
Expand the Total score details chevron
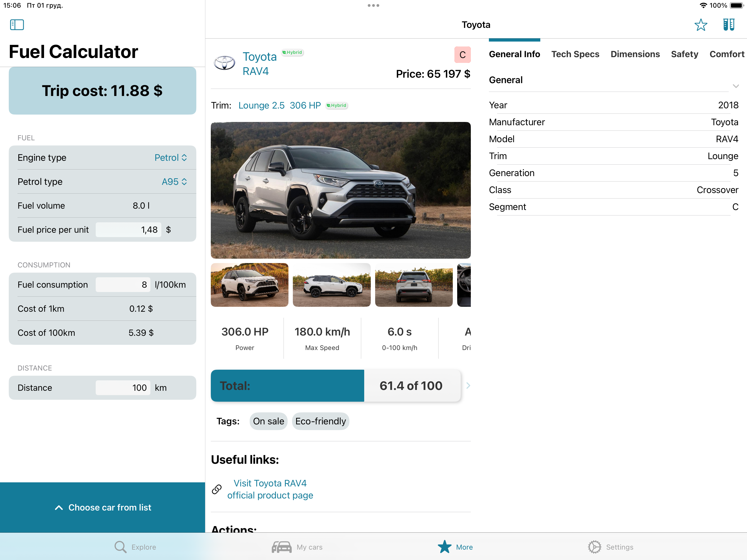pos(468,385)
